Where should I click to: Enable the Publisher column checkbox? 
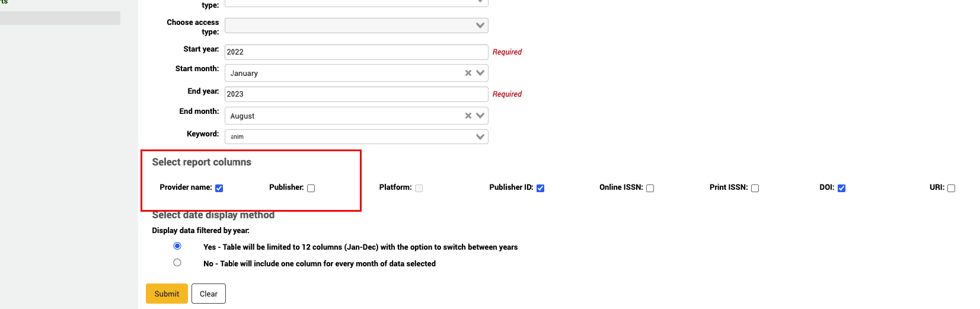pyautogui.click(x=311, y=188)
